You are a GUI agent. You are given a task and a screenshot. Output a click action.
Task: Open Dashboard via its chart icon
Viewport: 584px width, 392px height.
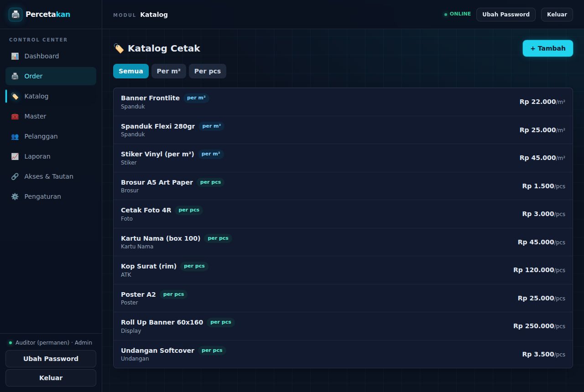[15, 56]
